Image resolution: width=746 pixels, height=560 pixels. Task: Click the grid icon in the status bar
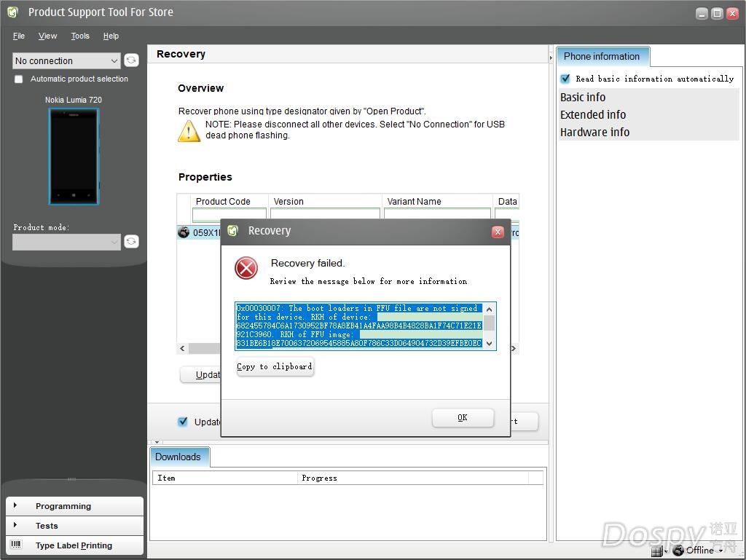657,551
